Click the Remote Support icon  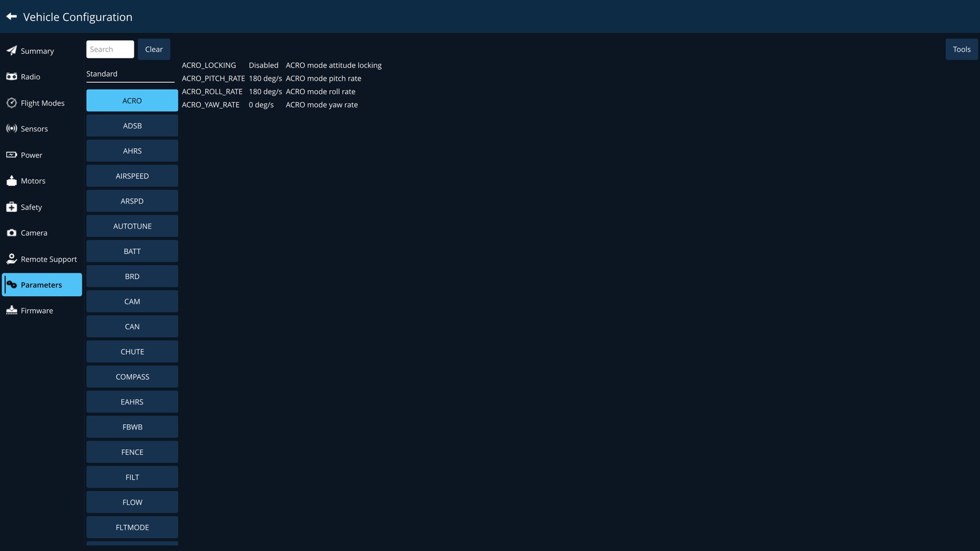pos(11,259)
